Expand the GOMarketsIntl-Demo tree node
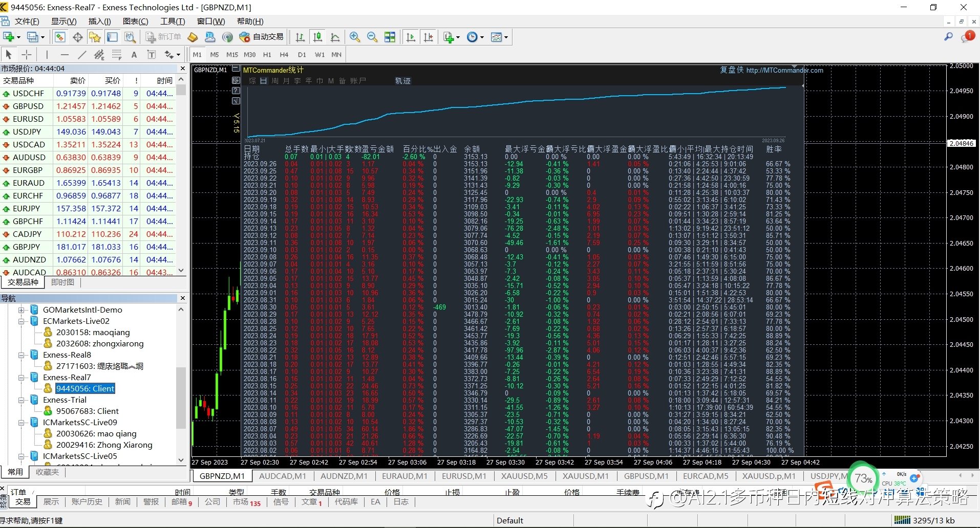This screenshot has width=980, height=528. [21, 310]
